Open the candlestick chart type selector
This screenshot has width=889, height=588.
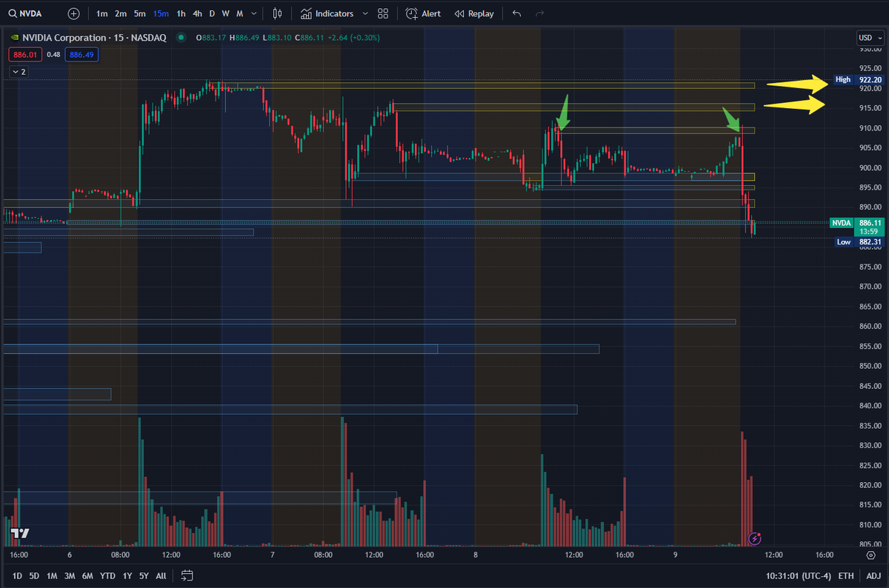click(278, 13)
